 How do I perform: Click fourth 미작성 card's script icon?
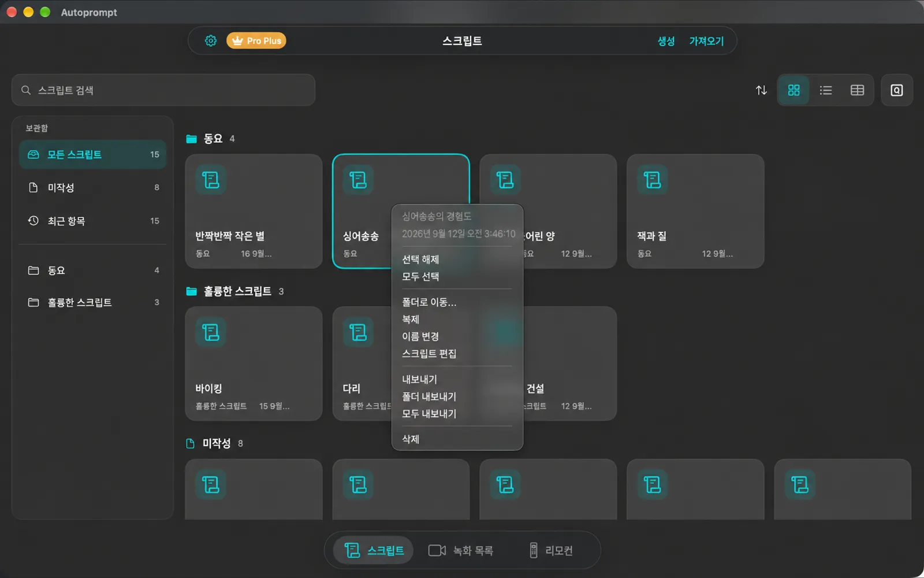653,484
